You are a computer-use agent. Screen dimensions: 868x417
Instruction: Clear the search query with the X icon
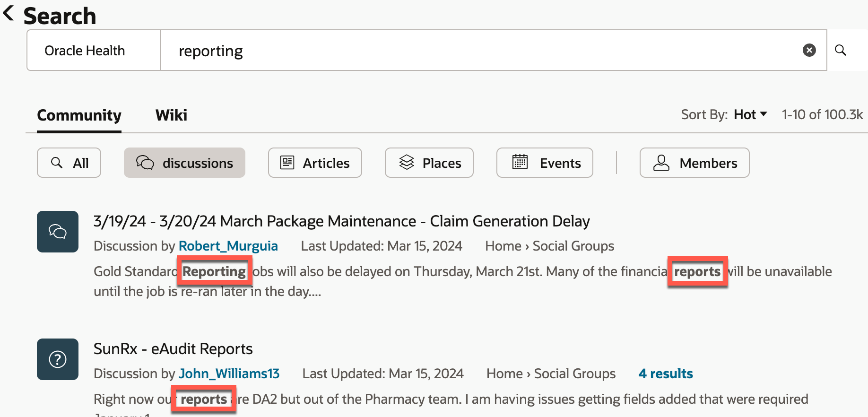point(809,50)
